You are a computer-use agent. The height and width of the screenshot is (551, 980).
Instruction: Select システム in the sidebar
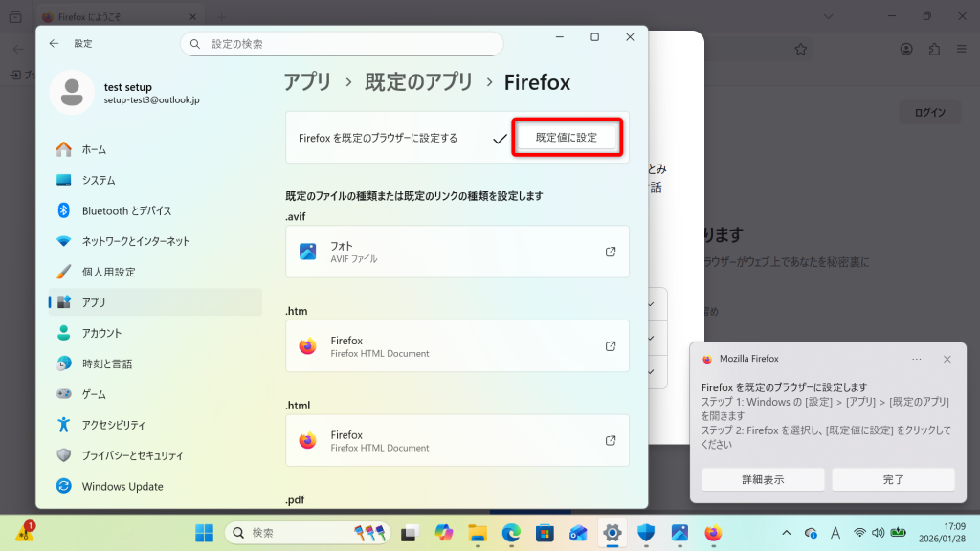[x=98, y=180]
